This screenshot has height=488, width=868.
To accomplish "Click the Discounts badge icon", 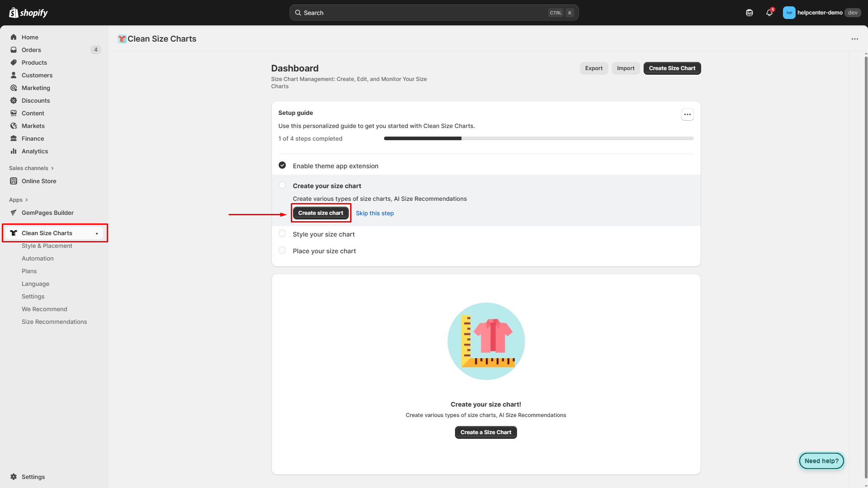I will pos(14,100).
